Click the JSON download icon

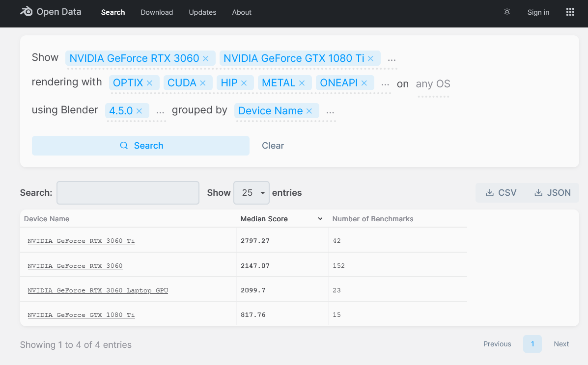[x=538, y=193]
